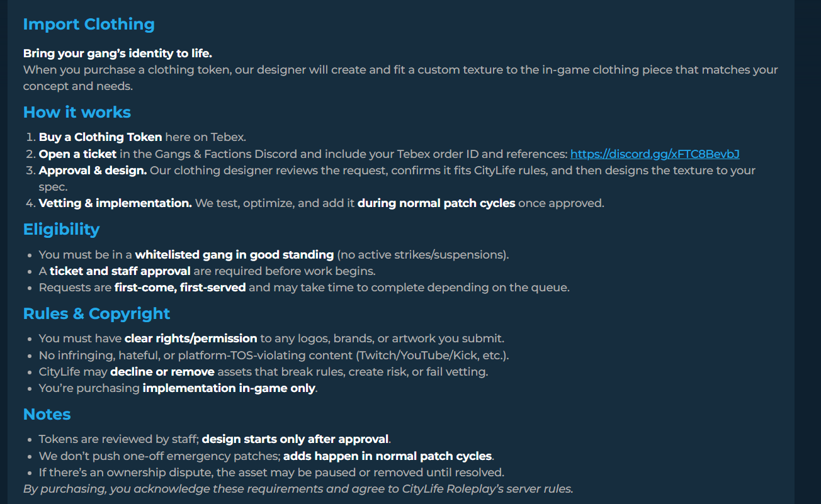Select the clear rights/permission bold text

[191, 339]
